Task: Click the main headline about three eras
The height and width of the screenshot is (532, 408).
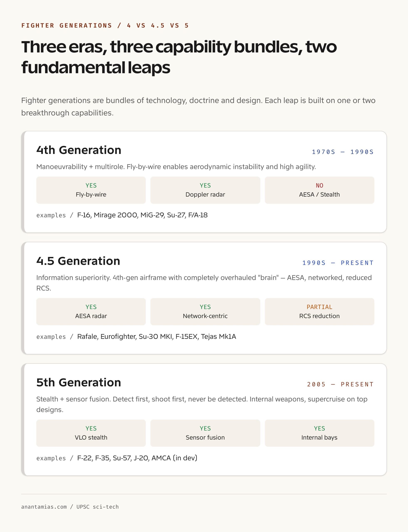Action: [179, 57]
